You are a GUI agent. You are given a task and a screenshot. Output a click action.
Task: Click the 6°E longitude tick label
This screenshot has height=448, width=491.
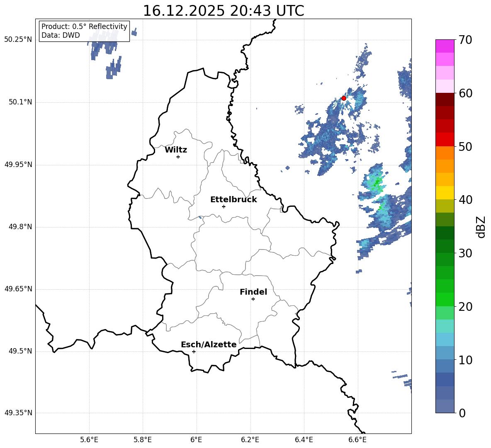point(196,440)
